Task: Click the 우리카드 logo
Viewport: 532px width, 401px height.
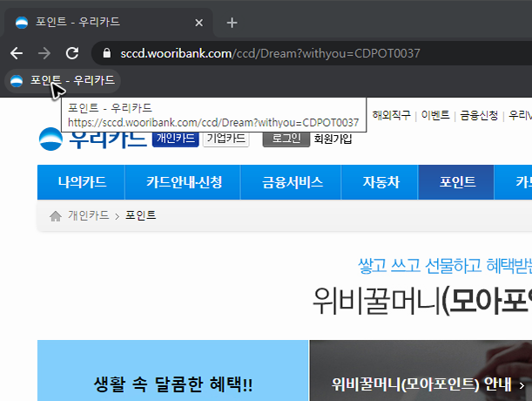Action: coord(93,139)
